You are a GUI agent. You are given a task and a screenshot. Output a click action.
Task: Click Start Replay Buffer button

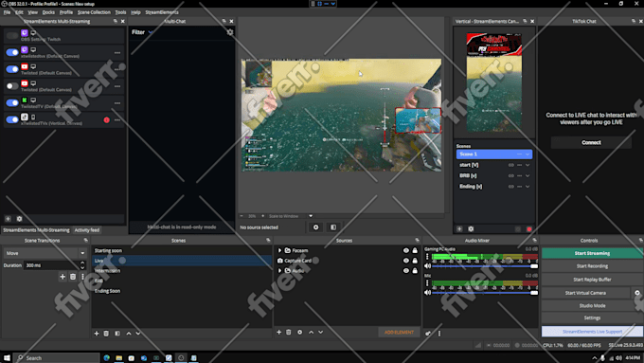coord(592,280)
